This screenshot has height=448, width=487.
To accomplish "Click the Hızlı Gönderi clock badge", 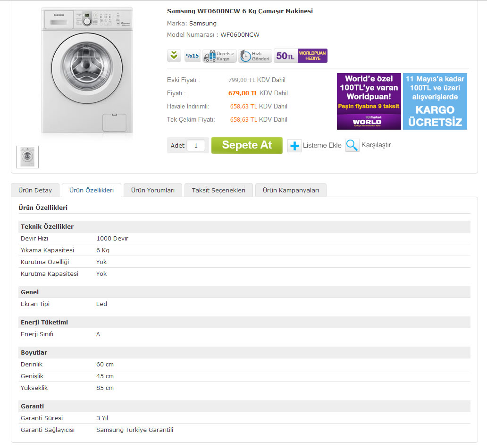I will pos(255,56).
